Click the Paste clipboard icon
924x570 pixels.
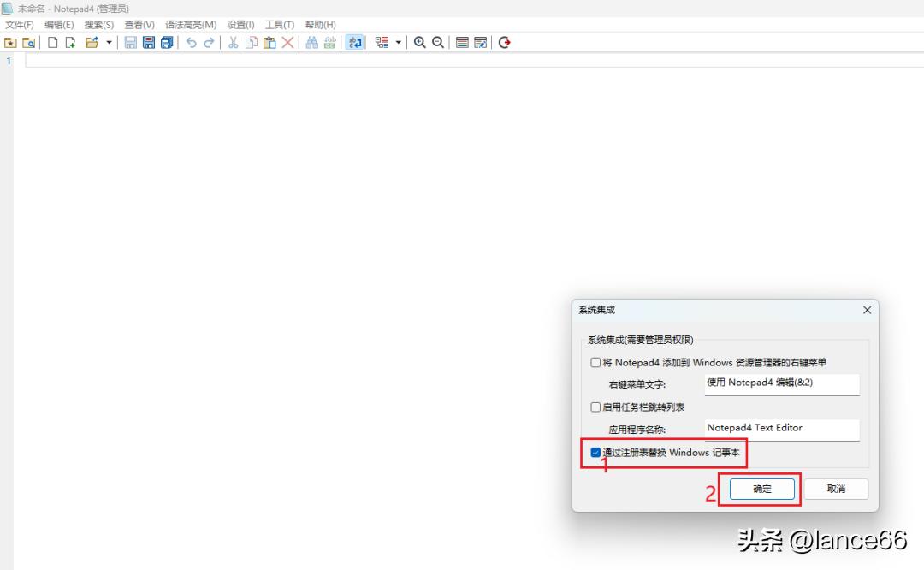pyautogui.click(x=269, y=43)
